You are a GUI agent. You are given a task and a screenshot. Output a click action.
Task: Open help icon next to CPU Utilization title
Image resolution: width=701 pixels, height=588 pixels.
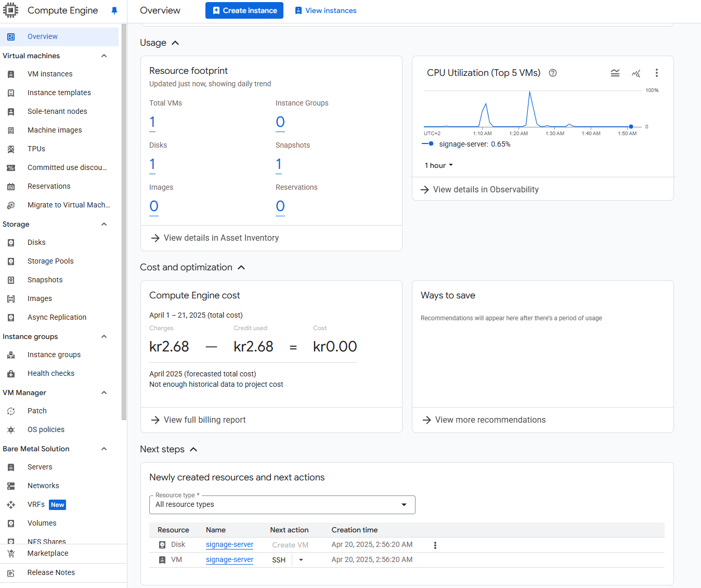[x=553, y=73]
